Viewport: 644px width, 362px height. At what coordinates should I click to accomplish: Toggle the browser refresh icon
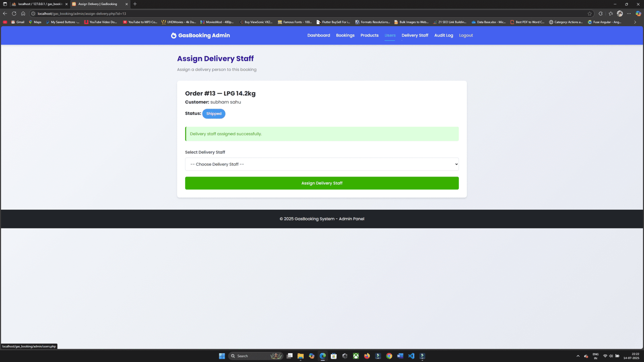[x=14, y=13]
